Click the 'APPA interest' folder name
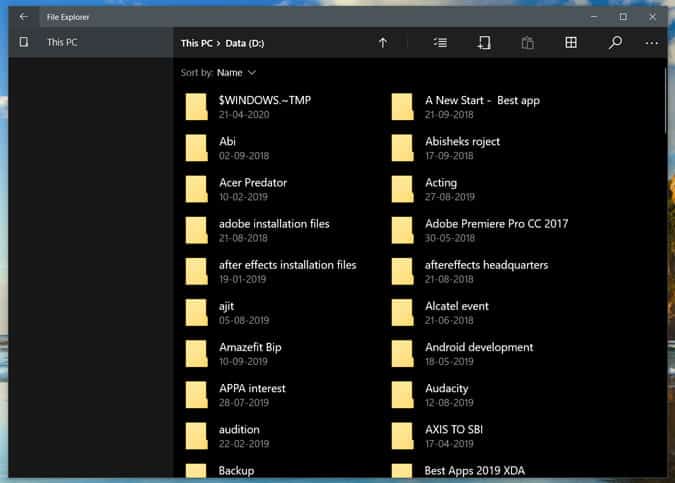 point(252,388)
